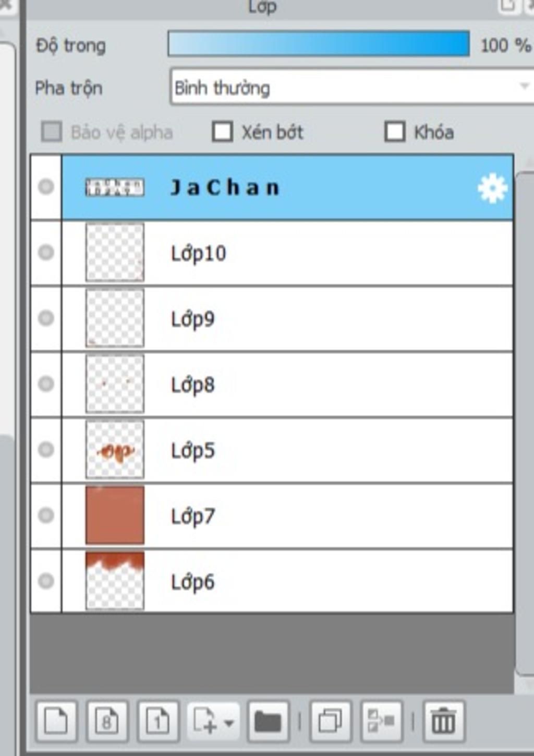The width and height of the screenshot is (534, 756).
Task: Select the Lớp5 layer
Action: 287,450
